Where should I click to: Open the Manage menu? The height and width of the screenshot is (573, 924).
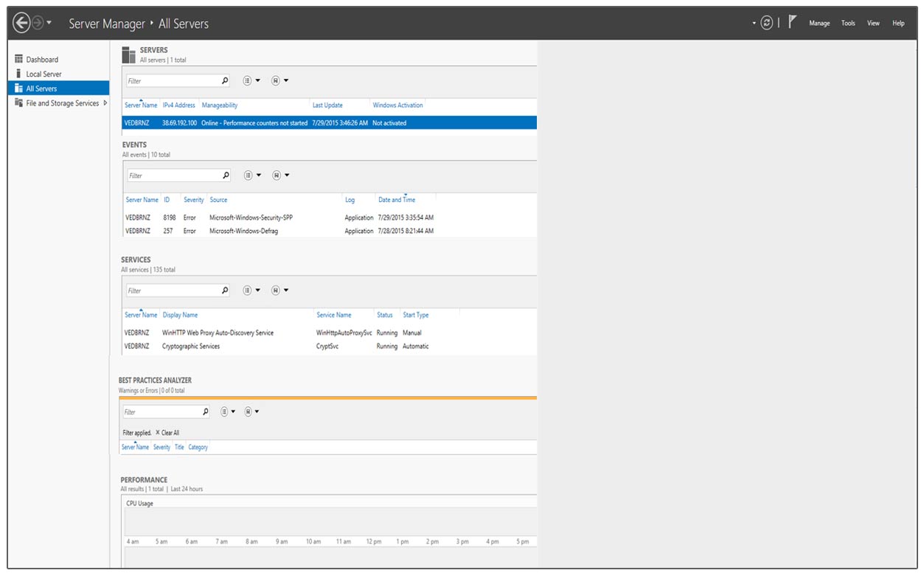pyautogui.click(x=819, y=23)
